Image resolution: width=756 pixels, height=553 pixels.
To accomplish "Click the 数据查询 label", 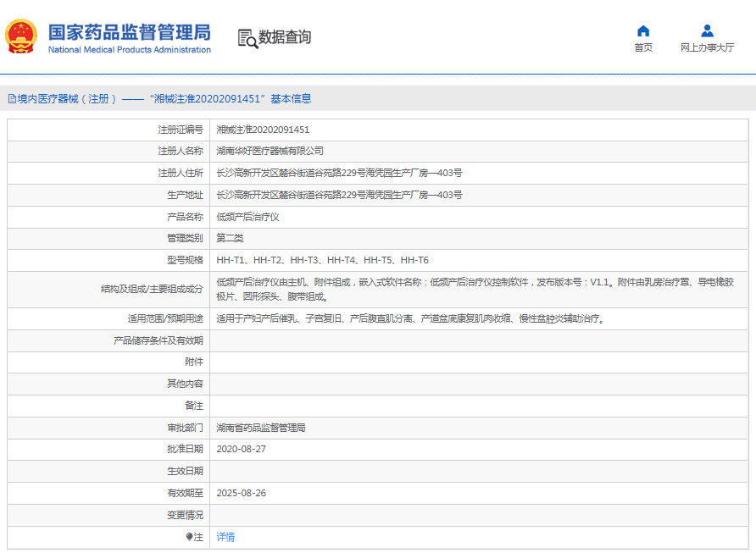I will pyautogui.click(x=285, y=37).
